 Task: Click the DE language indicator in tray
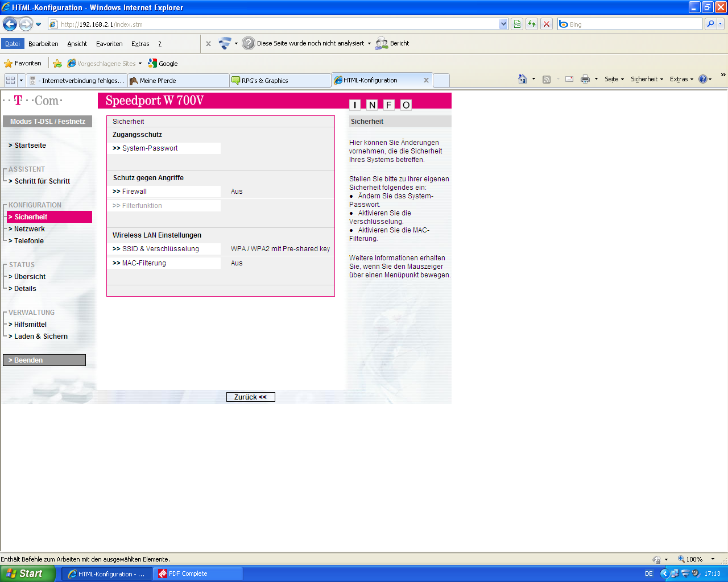649,574
